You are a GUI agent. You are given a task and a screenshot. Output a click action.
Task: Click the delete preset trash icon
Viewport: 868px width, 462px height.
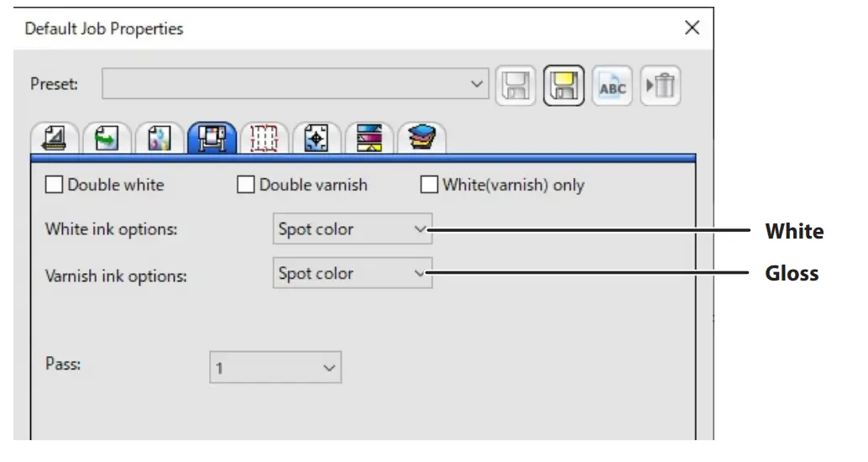661,86
